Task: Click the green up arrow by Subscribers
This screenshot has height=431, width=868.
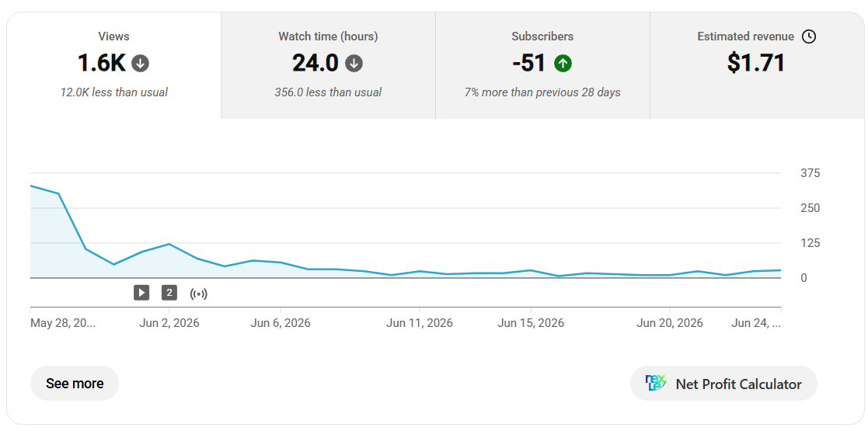Action: (x=563, y=64)
